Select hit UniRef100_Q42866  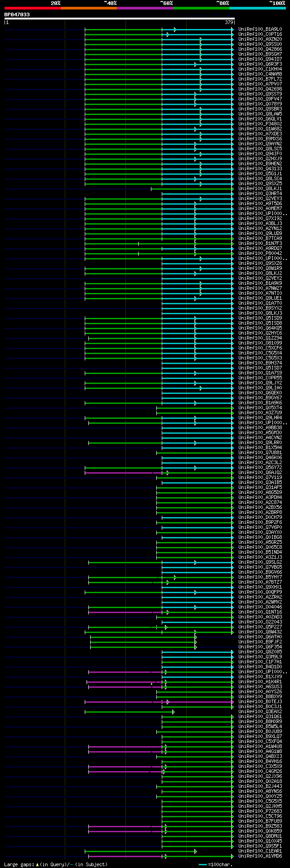[260, 49]
